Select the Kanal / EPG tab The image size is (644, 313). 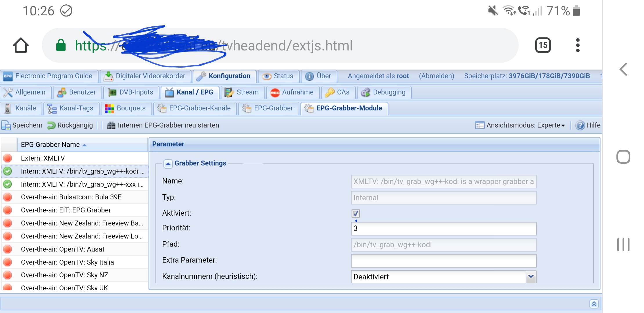pos(189,92)
